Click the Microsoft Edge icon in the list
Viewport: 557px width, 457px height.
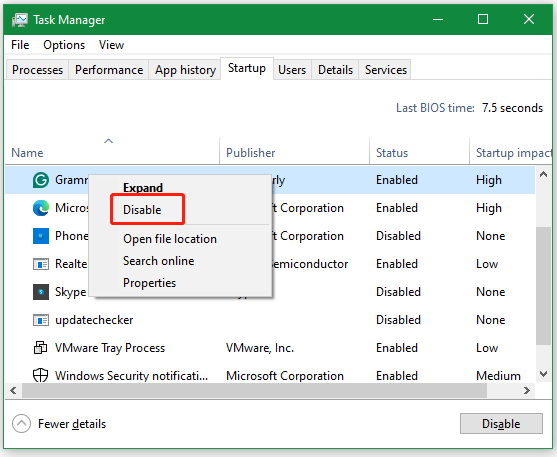[x=41, y=208]
